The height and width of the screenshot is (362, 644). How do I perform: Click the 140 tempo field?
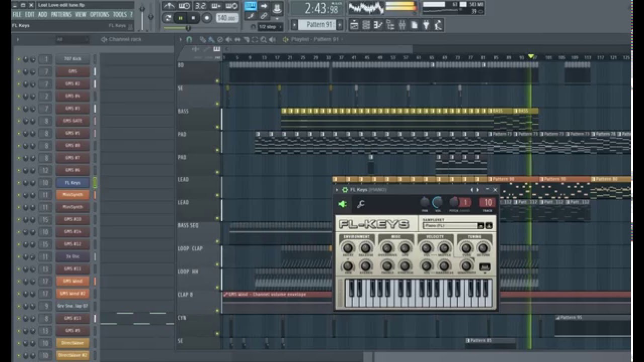[227, 18]
